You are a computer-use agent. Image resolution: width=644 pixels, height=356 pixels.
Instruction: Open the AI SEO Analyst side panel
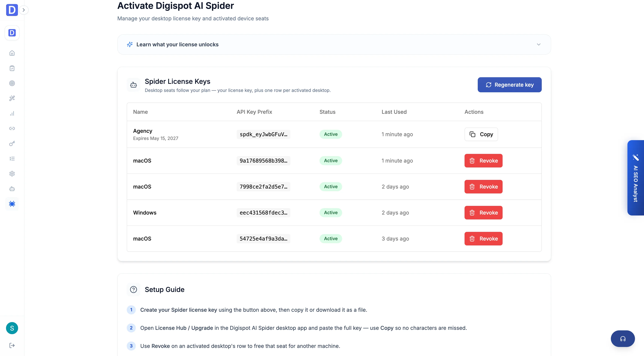636,178
